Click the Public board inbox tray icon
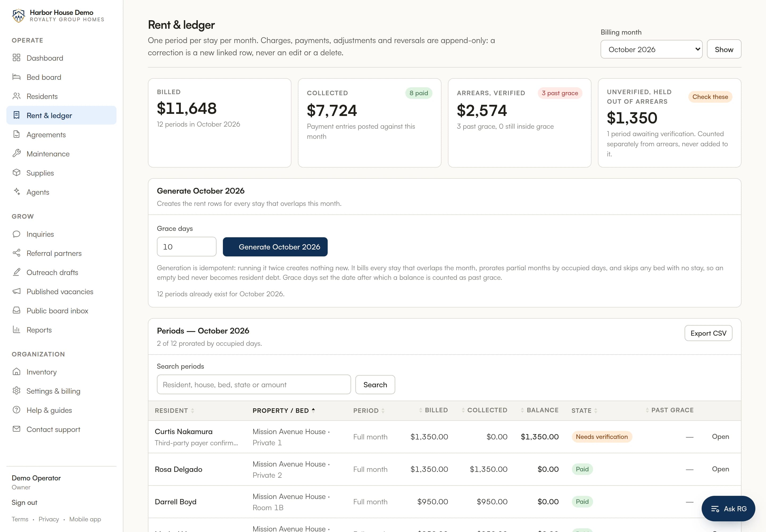Viewport: 766px width, 532px height. click(x=16, y=310)
